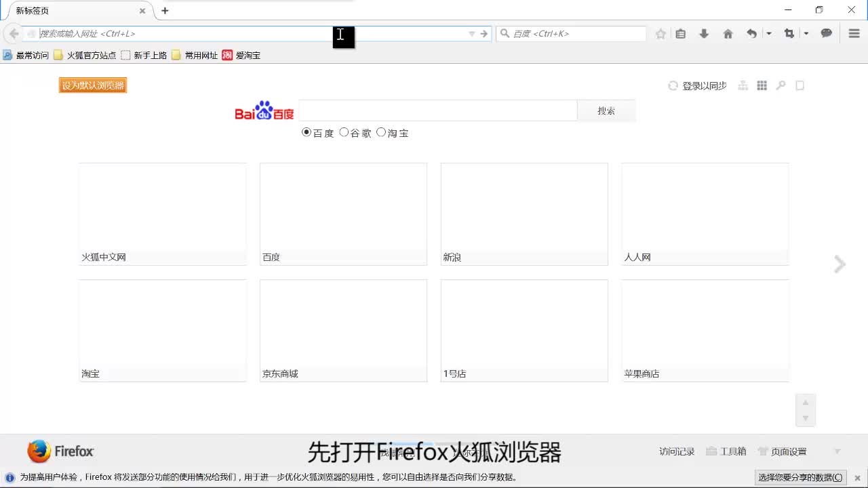
Task: Open 工具箱 link
Action: coord(726,451)
